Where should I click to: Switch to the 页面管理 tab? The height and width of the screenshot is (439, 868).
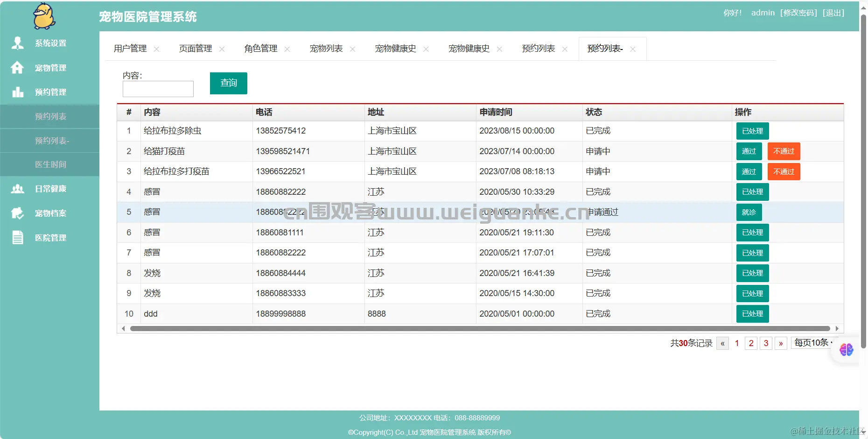[x=196, y=49]
